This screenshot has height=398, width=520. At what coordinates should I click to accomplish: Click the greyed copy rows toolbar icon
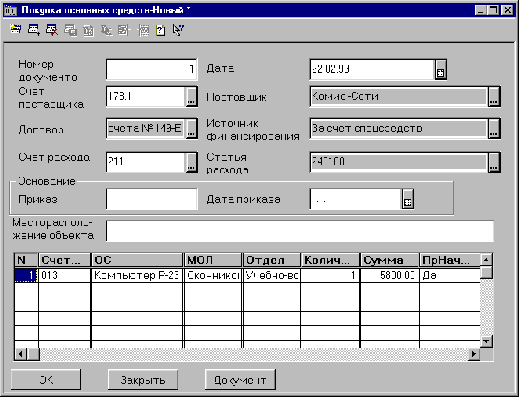(x=70, y=30)
